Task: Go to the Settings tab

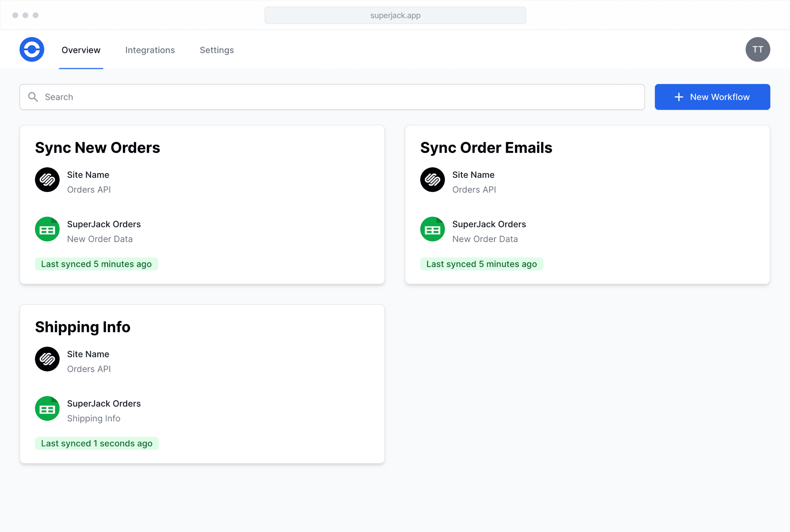Action: [x=217, y=50]
